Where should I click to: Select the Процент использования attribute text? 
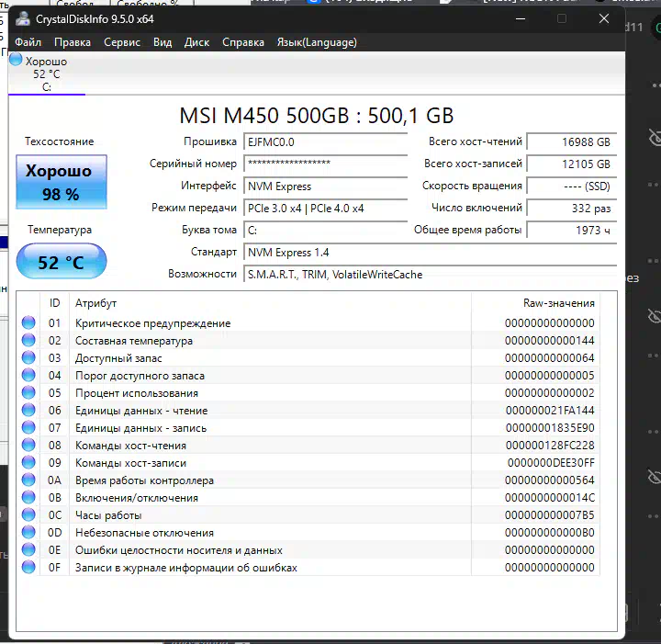(137, 393)
